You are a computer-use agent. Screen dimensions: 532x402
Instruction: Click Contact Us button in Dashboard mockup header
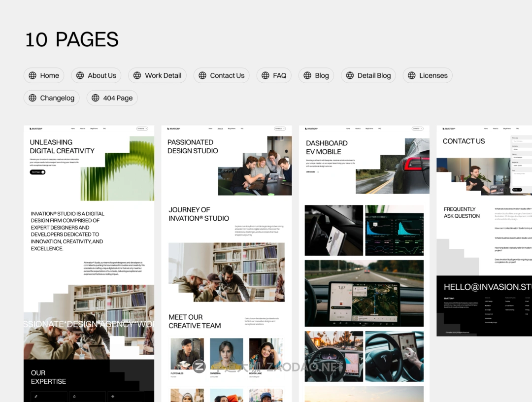[417, 129]
